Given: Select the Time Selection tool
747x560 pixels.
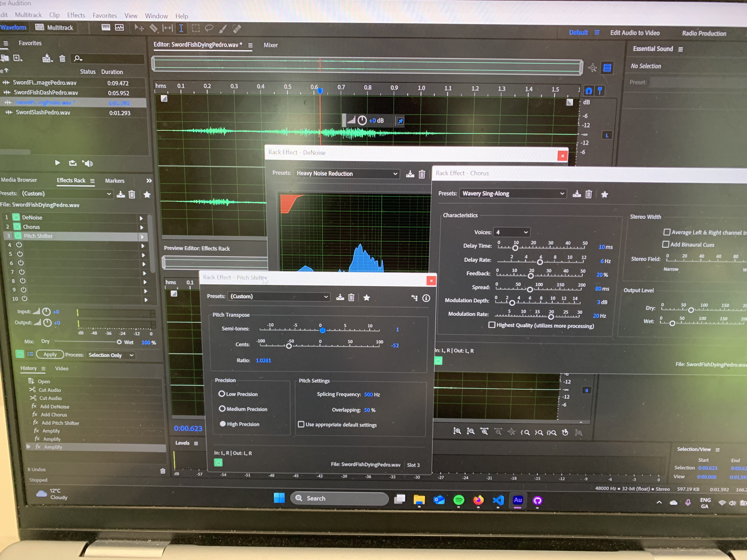Looking at the screenshot, I should coord(181,28).
